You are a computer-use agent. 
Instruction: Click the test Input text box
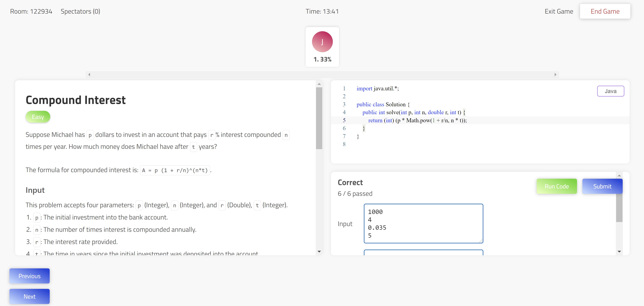point(423,223)
